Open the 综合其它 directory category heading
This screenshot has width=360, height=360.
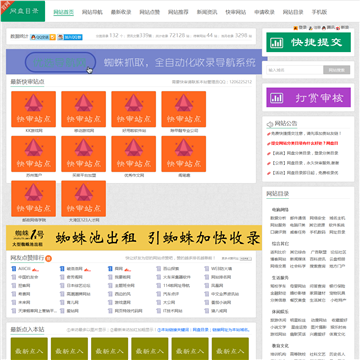[280, 244]
